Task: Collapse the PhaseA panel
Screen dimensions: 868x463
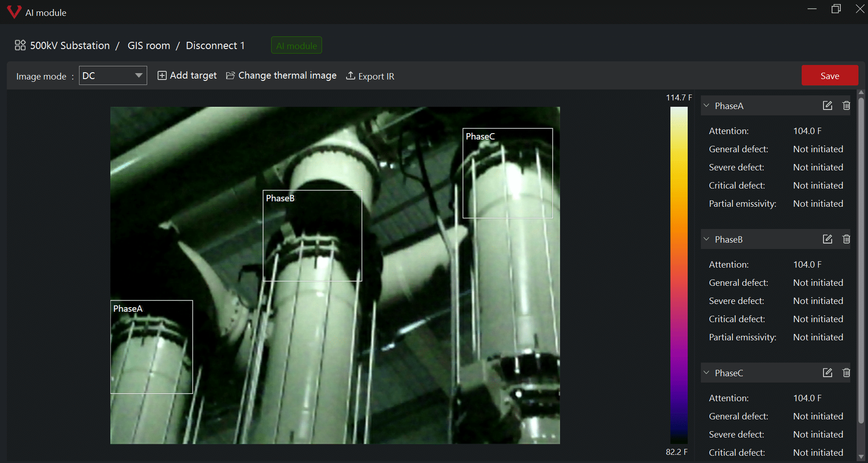Action: 706,105
